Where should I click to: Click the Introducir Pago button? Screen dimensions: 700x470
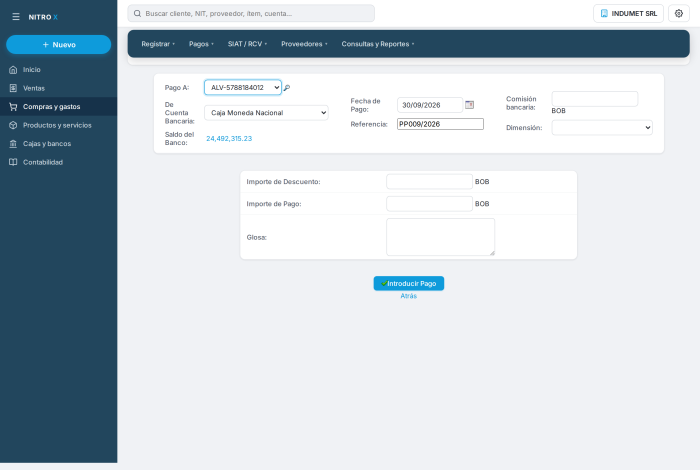click(408, 283)
